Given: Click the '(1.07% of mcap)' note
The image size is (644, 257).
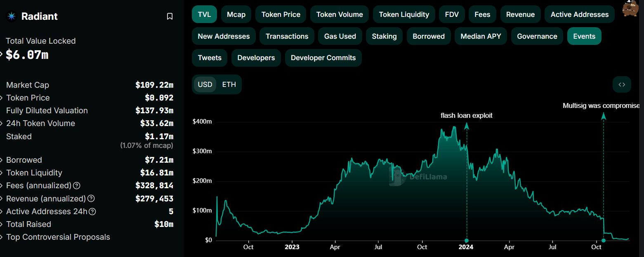Looking at the screenshot, I should [147, 145].
